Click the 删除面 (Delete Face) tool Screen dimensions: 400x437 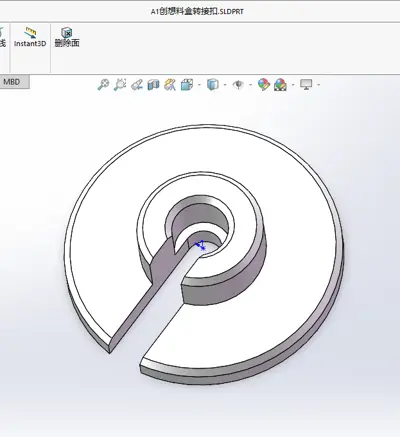67,37
